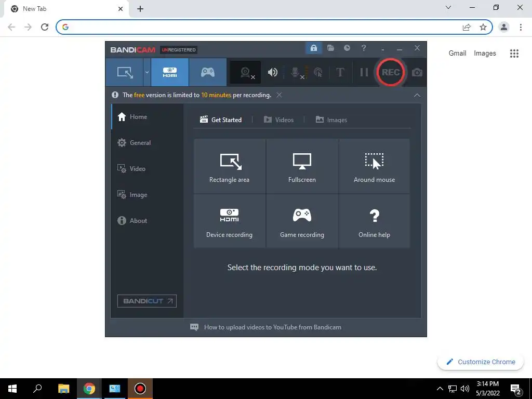532x399 pixels.
Task: Click the Bandicam icon in the taskbar
Action: pos(140,389)
